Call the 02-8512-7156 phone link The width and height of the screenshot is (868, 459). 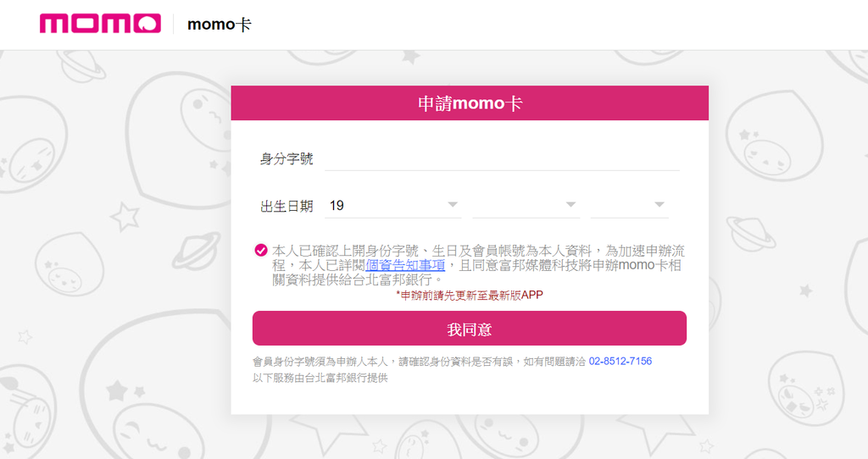click(x=620, y=361)
